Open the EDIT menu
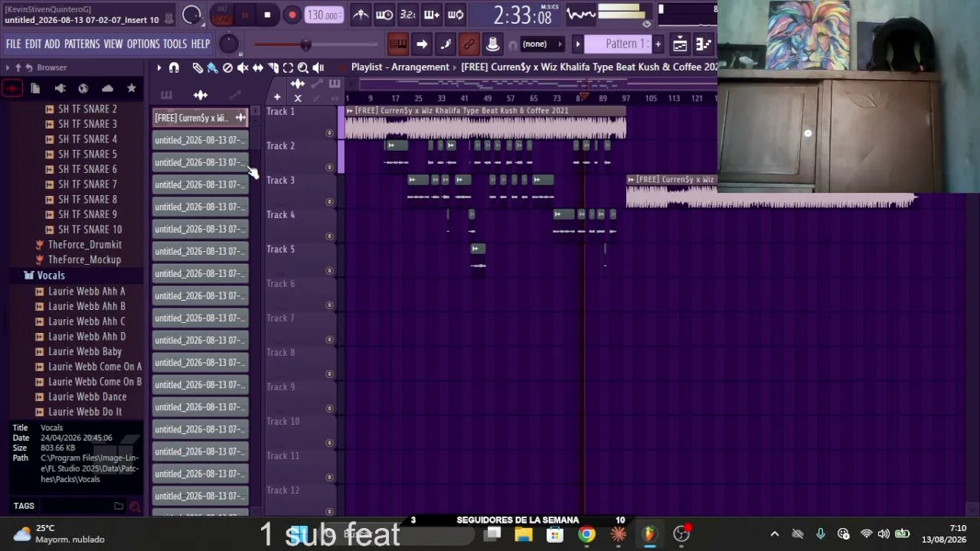 tap(33, 44)
